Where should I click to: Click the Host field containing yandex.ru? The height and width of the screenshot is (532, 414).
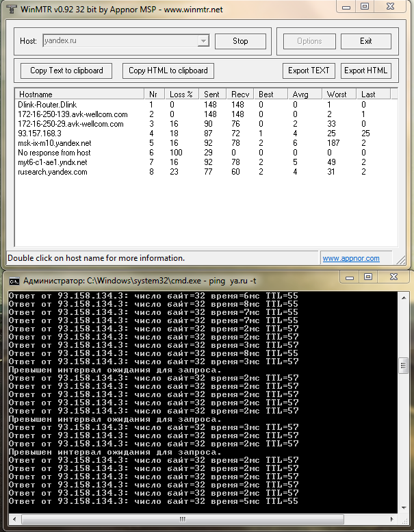pos(125,41)
